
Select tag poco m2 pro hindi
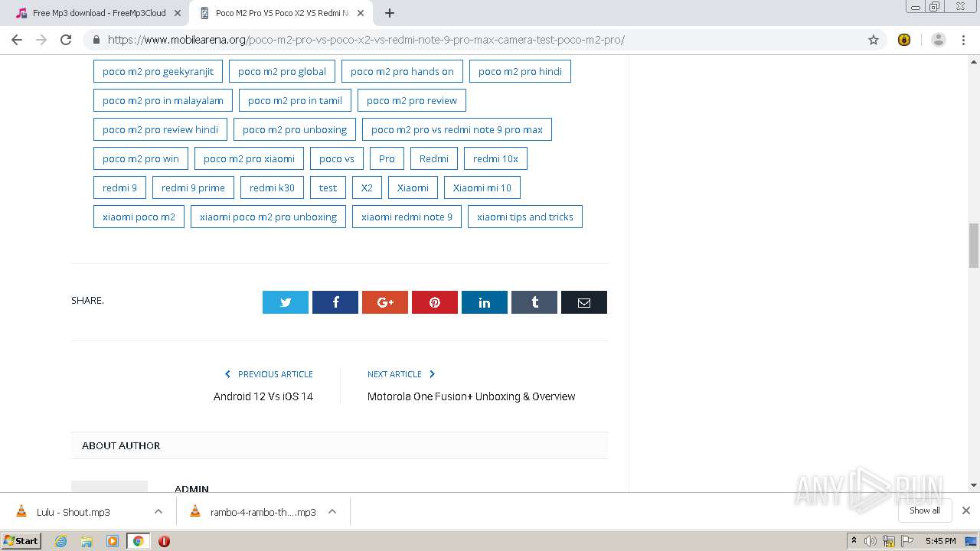click(520, 71)
